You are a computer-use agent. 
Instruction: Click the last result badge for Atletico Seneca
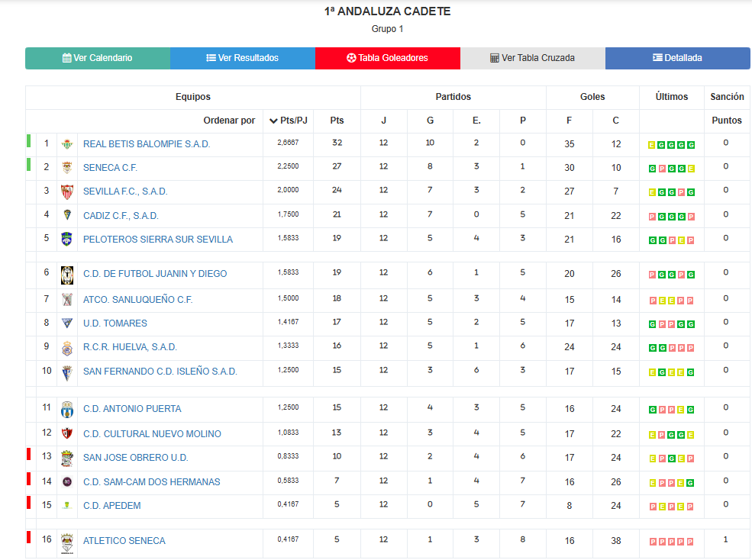coord(690,542)
